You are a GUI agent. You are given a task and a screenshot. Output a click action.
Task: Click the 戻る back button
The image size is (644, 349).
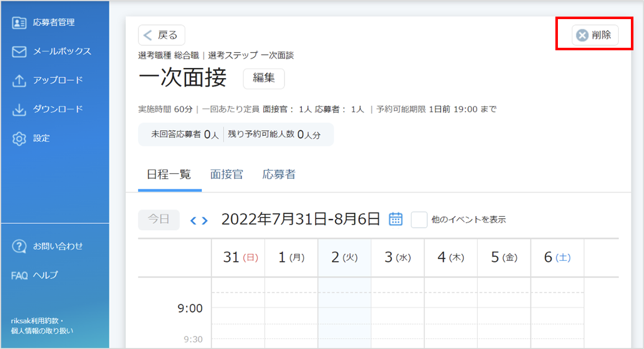click(x=162, y=35)
